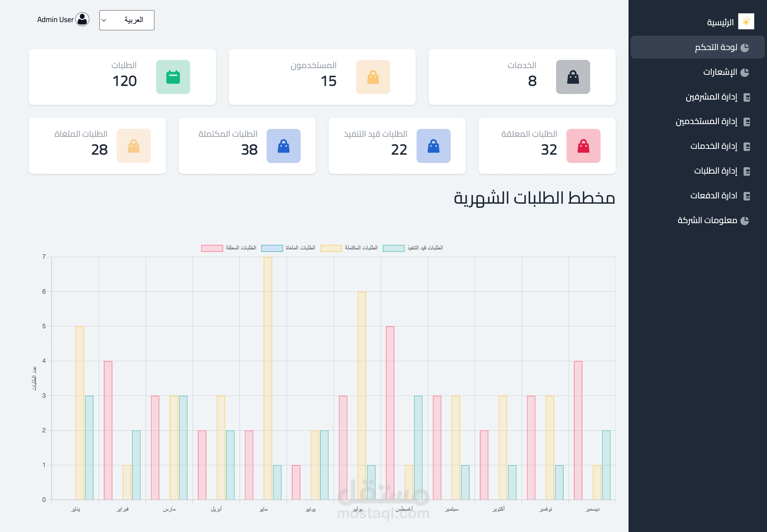
Task: Click the orange bag icon on المستخدمون card
Action: tap(373, 77)
